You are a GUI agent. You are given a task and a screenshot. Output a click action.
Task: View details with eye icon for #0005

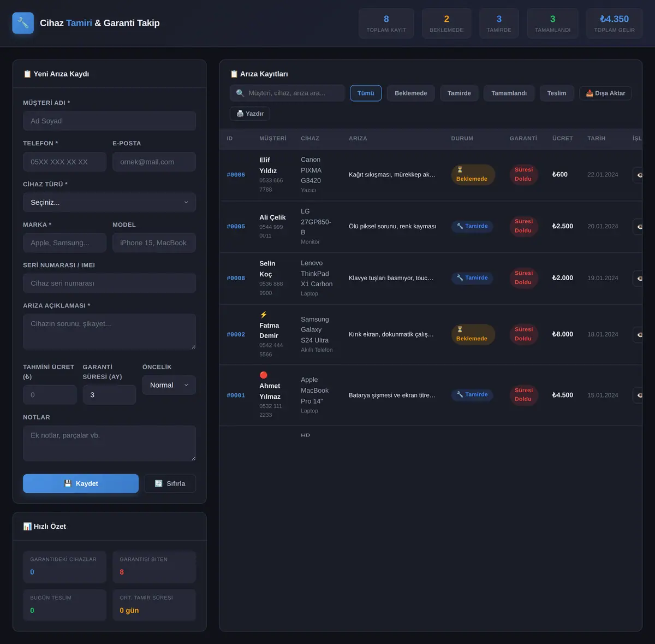pos(638,227)
